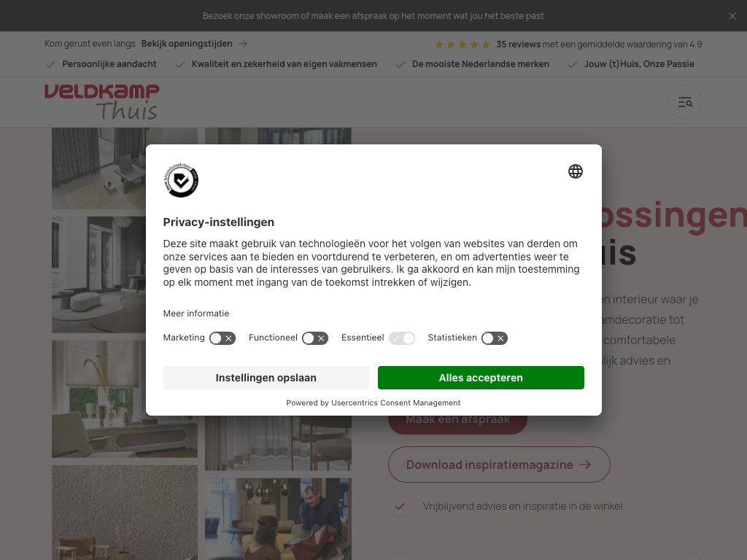Click arrow icon on Download inspiratiemagazine
Image resolution: width=747 pixels, height=560 pixels.
point(585,464)
